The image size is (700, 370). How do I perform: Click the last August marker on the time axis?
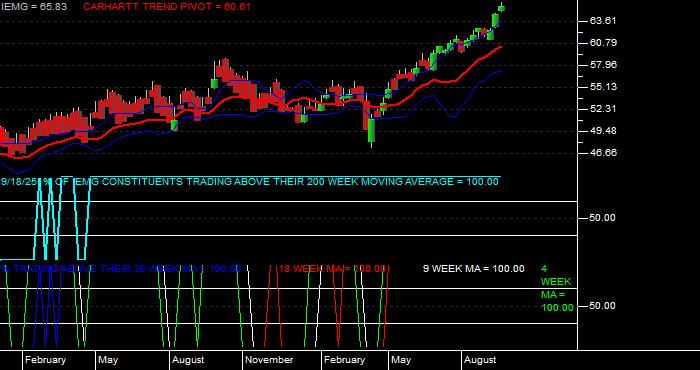(x=480, y=360)
